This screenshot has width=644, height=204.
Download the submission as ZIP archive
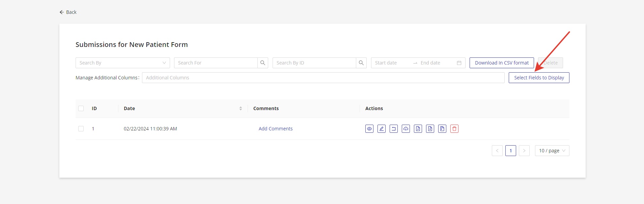pyautogui.click(x=442, y=129)
